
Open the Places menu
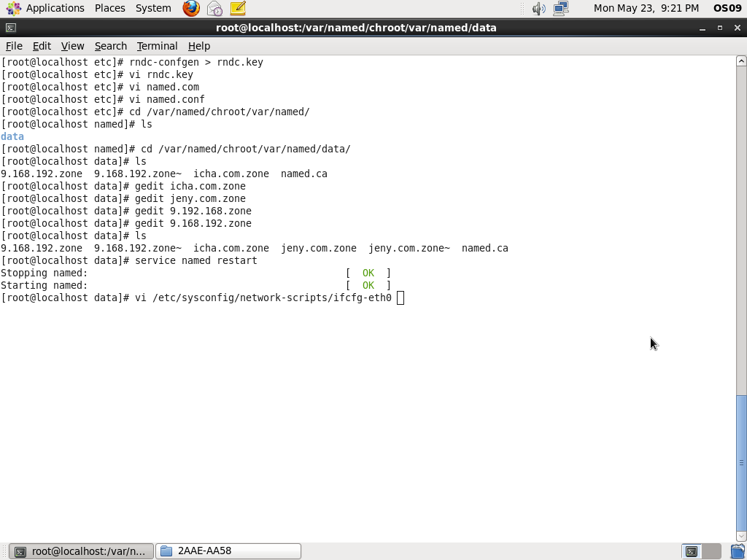tap(109, 8)
